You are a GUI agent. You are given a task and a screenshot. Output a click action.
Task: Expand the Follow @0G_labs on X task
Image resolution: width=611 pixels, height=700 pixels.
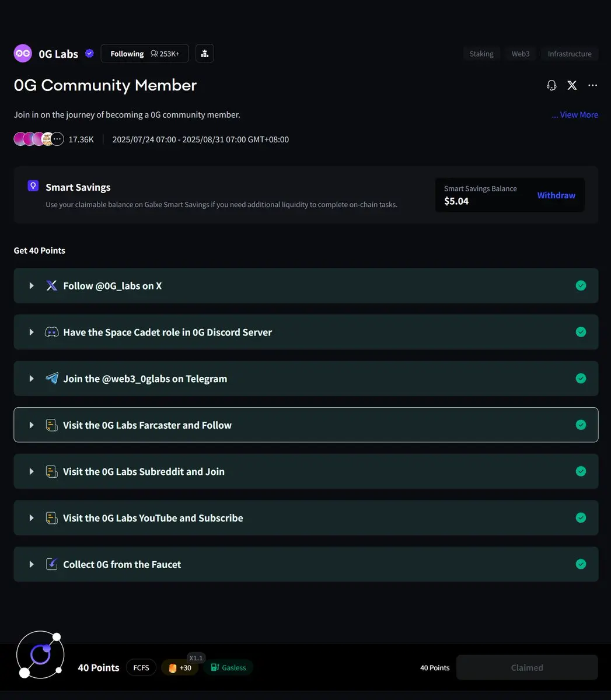pyautogui.click(x=32, y=285)
